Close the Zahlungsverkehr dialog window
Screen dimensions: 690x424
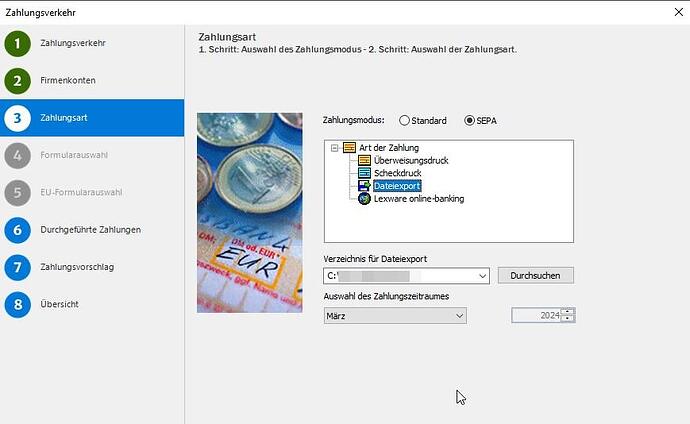pyautogui.click(x=669, y=12)
